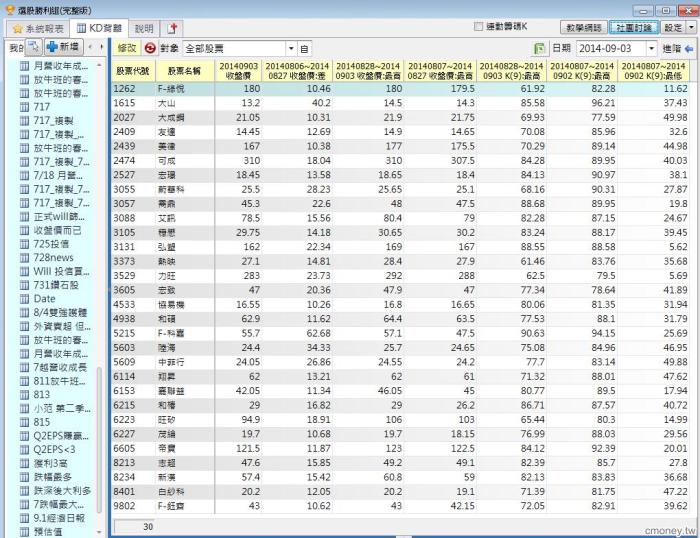Click the yellow 修改 button

127,48
